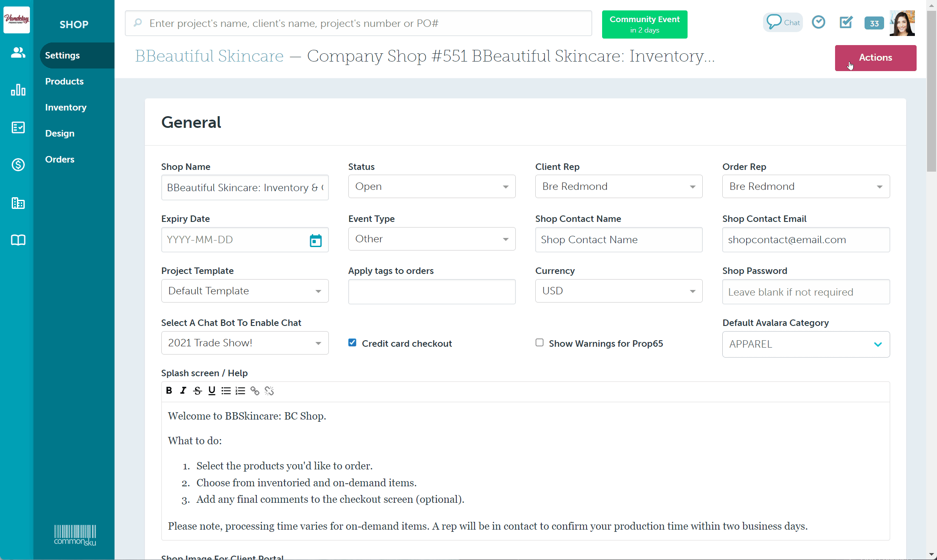Screen dimensions: 937x560
Task: Open the contacts people icon in sidebar
Action: coord(18,52)
